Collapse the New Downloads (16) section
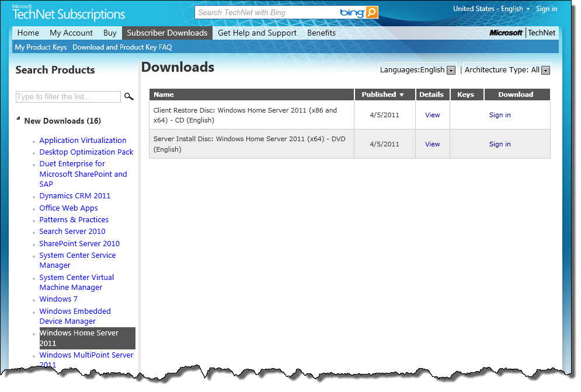 19,121
